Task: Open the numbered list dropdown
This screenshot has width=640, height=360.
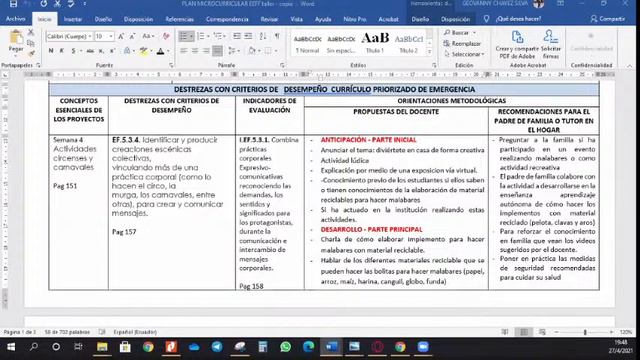Action: (x=208, y=36)
